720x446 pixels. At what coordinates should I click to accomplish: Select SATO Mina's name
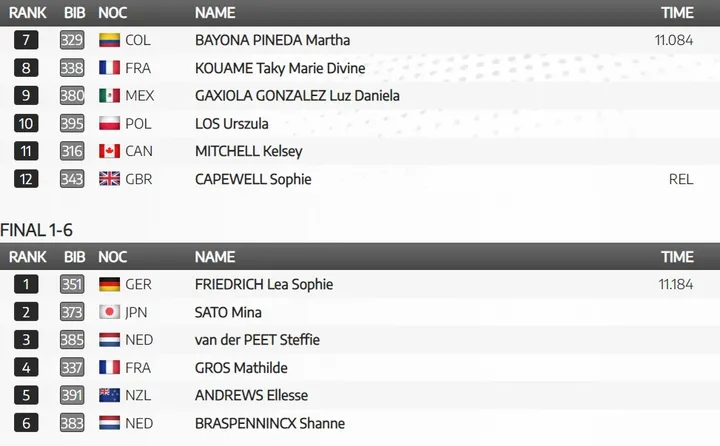tap(228, 312)
